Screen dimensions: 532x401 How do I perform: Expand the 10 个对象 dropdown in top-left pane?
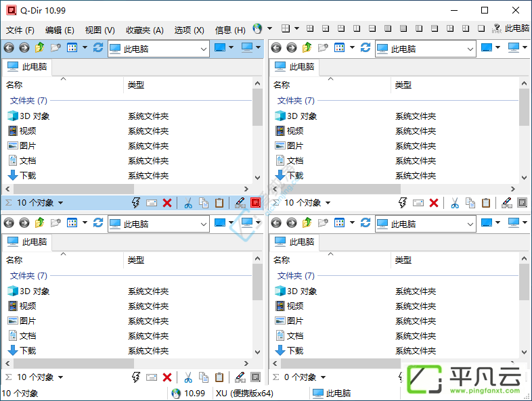pos(61,203)
